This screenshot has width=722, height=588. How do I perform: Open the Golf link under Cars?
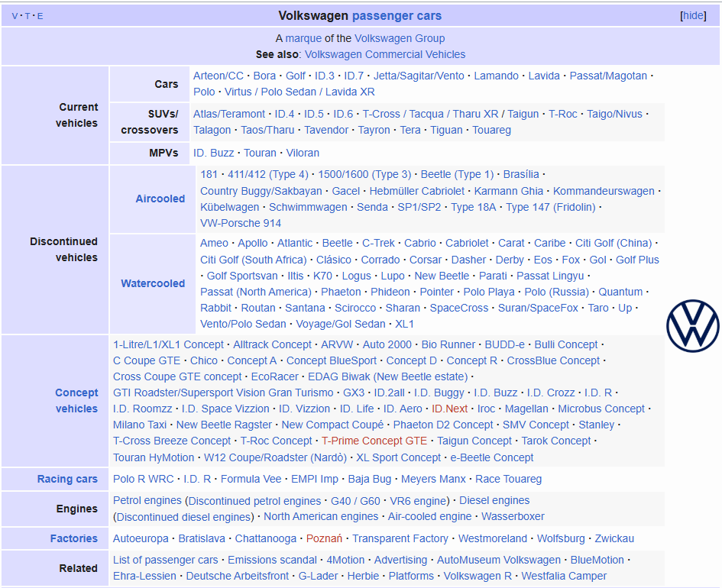[296, 76]
